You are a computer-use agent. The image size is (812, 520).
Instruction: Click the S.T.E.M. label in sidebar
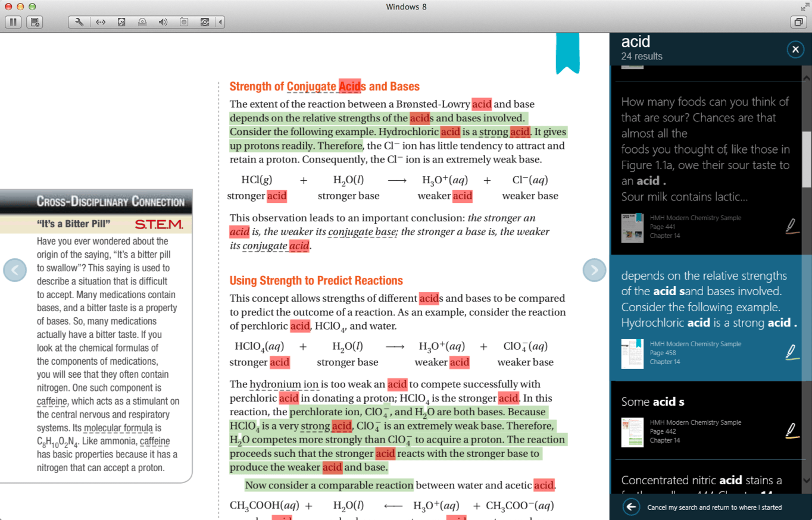[x=158, y=224]
